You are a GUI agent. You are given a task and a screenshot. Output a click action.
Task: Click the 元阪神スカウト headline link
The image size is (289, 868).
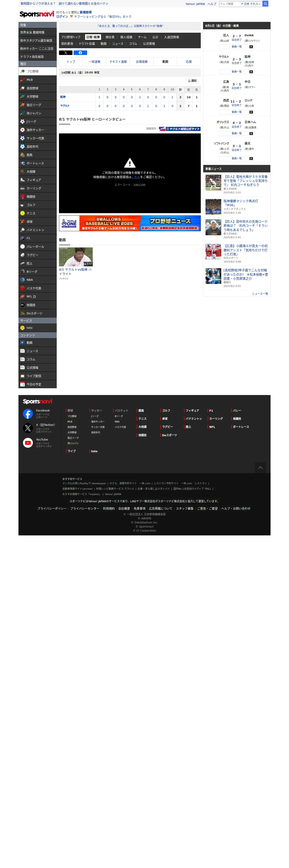click(130, 26)
